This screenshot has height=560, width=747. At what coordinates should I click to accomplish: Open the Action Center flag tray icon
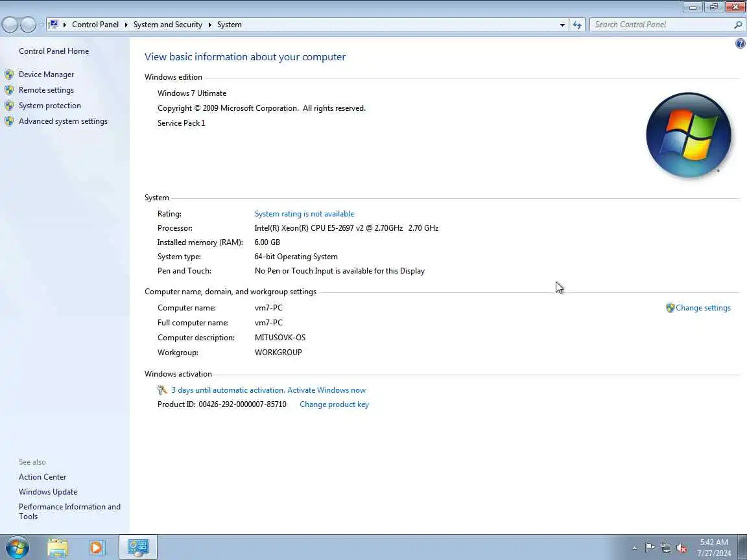click(649, 548)
